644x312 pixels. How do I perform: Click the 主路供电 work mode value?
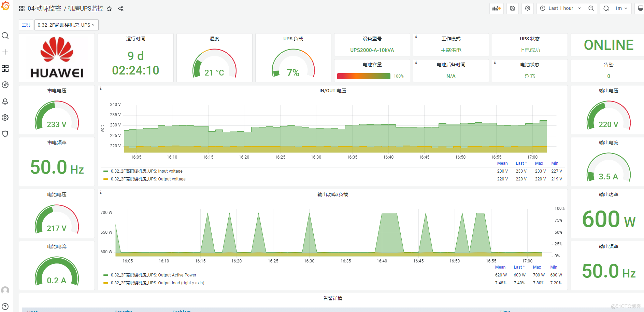[x=451, y=50]
